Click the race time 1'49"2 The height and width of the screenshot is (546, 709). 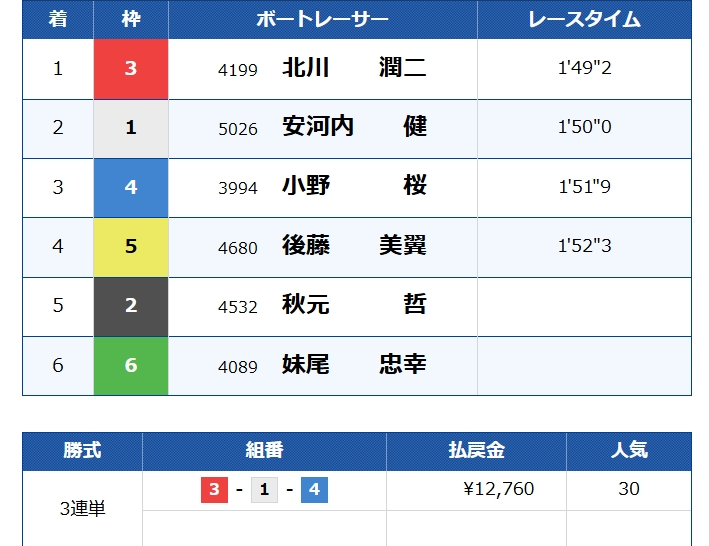(584, 69)
